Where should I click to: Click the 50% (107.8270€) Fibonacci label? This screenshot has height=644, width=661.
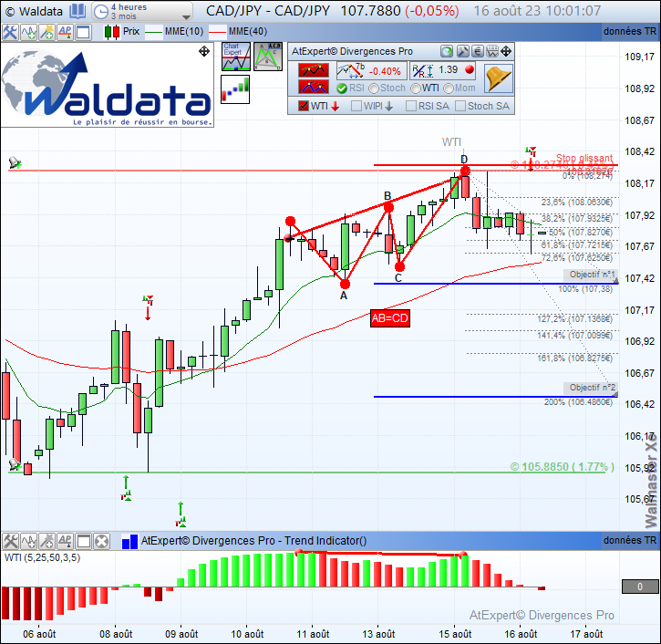pos(581,233)
